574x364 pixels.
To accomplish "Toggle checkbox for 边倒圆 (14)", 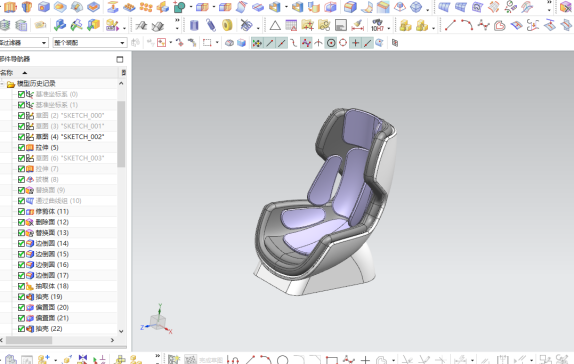I will [x=21, y=244].
